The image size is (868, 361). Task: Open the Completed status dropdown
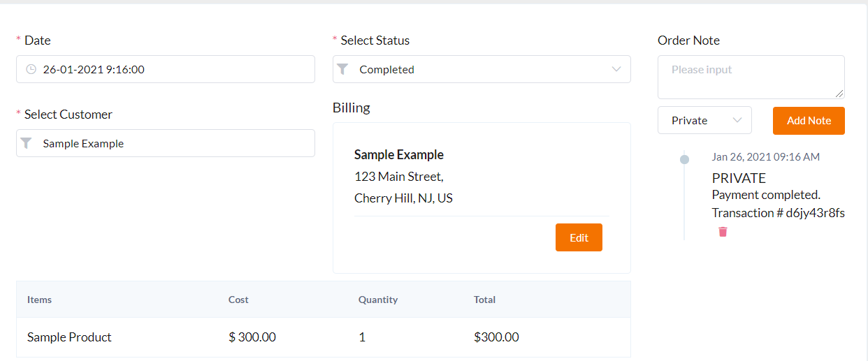[x=482, y=70]
